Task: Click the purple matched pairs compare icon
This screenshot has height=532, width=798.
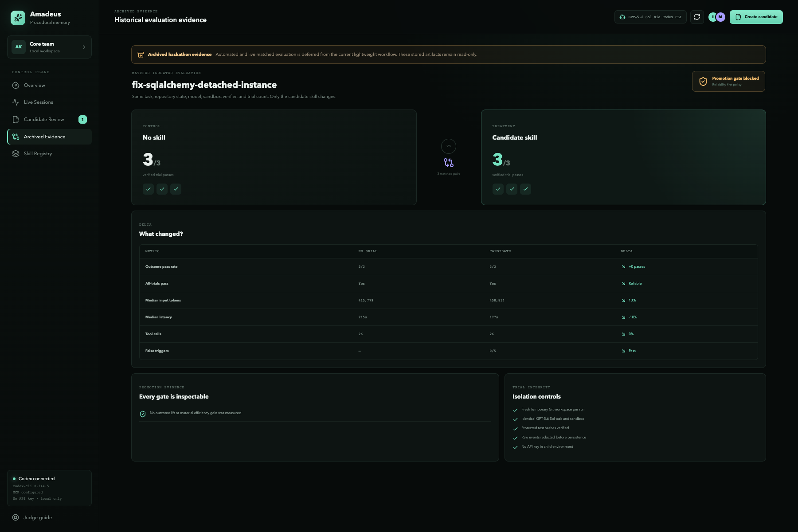Action: (449, 163)
